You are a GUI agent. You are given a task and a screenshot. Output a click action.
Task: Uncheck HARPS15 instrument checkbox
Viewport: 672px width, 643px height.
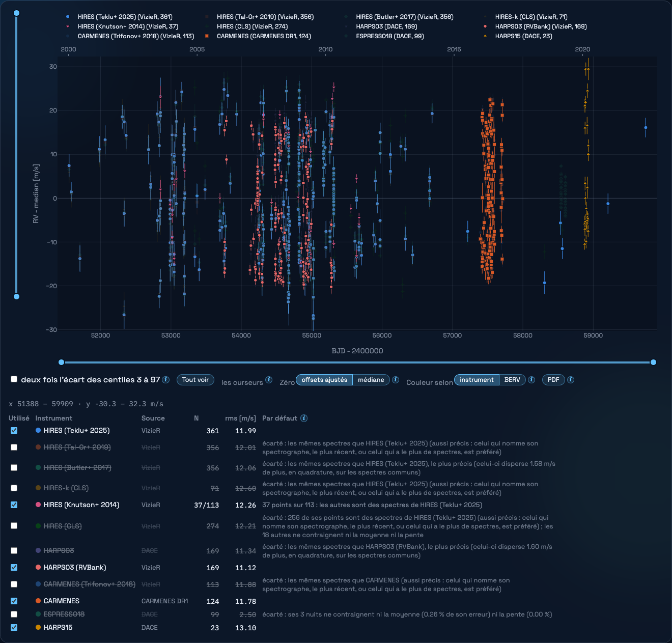[x=14, y=628]
